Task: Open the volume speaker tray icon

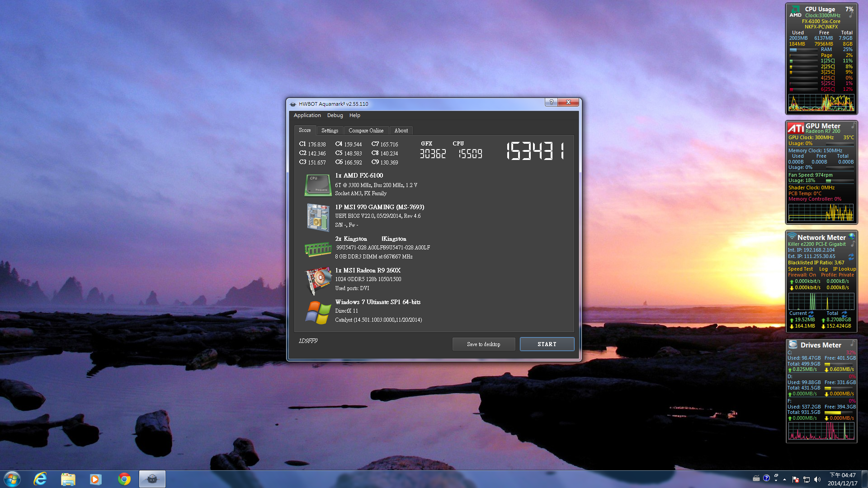Action: [817, 479]
